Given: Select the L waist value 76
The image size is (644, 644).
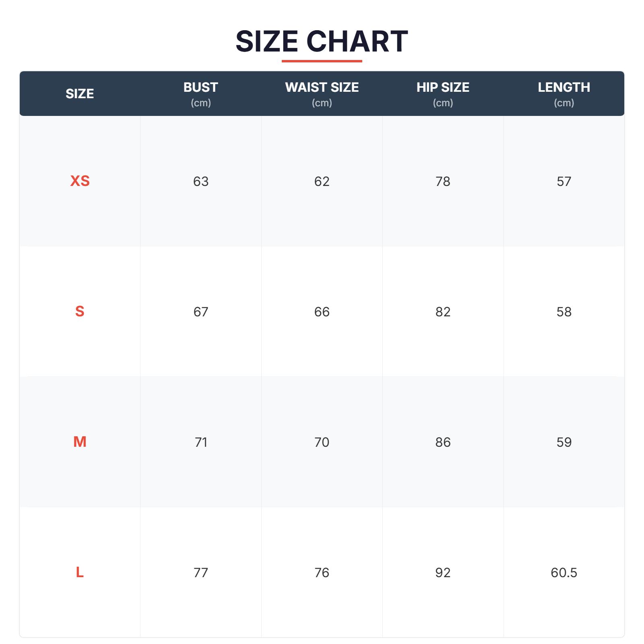Looking at the screenshot, I should (322, 573).
